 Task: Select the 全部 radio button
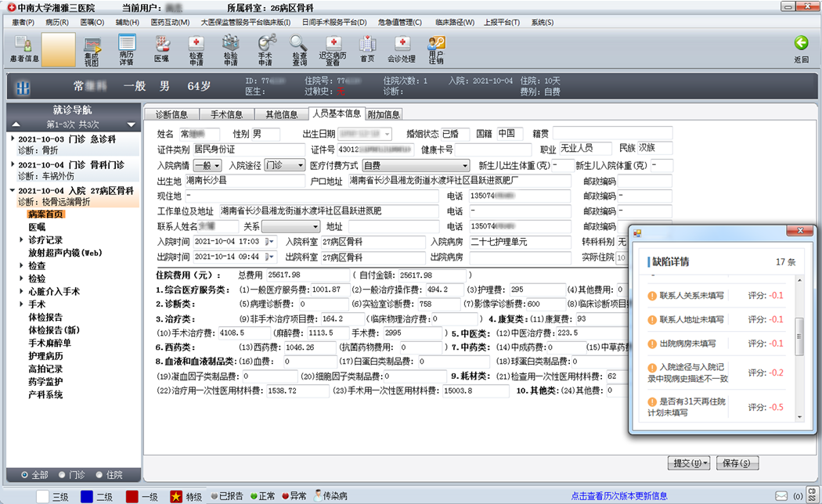click(x=25, y=475)
